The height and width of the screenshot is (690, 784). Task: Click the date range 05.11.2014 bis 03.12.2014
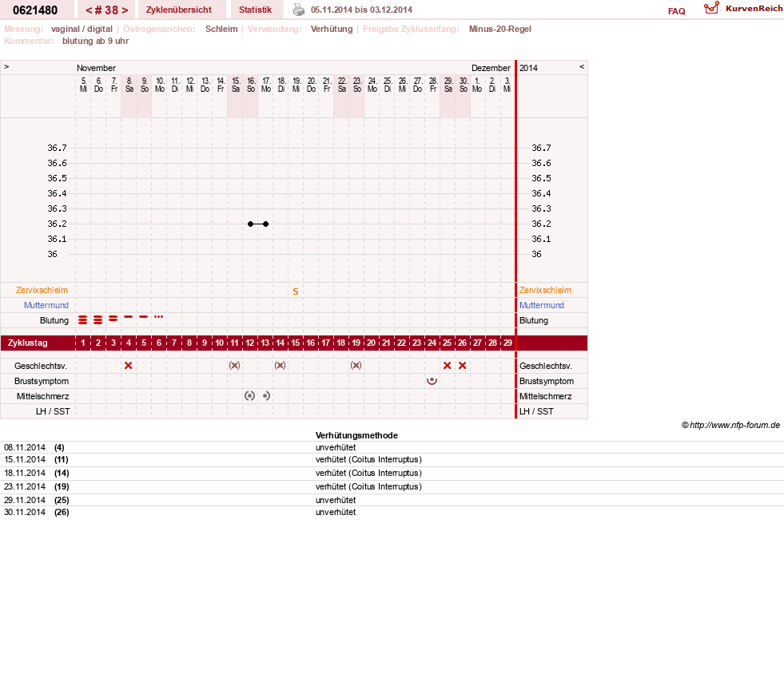coord(361,10)
